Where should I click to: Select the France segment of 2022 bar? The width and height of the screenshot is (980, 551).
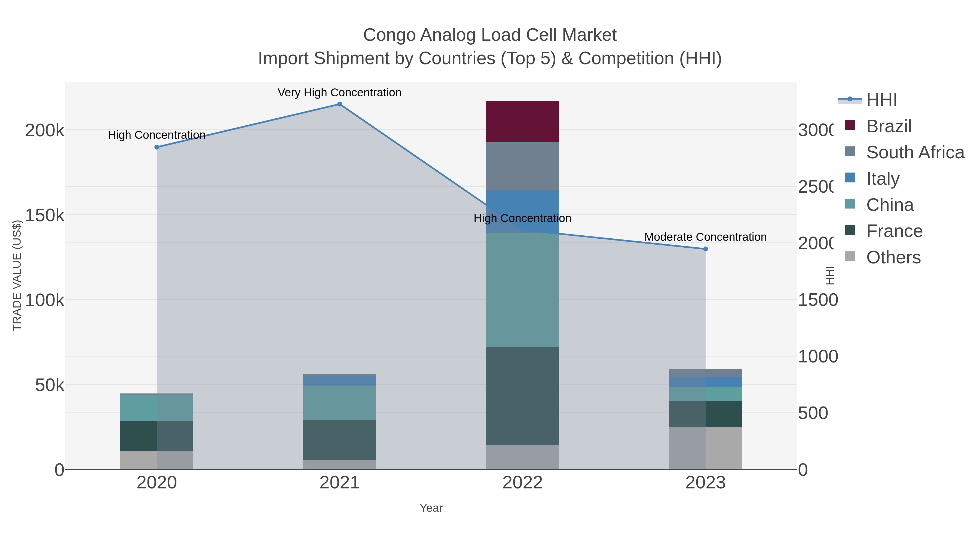[x=523, y=396]
